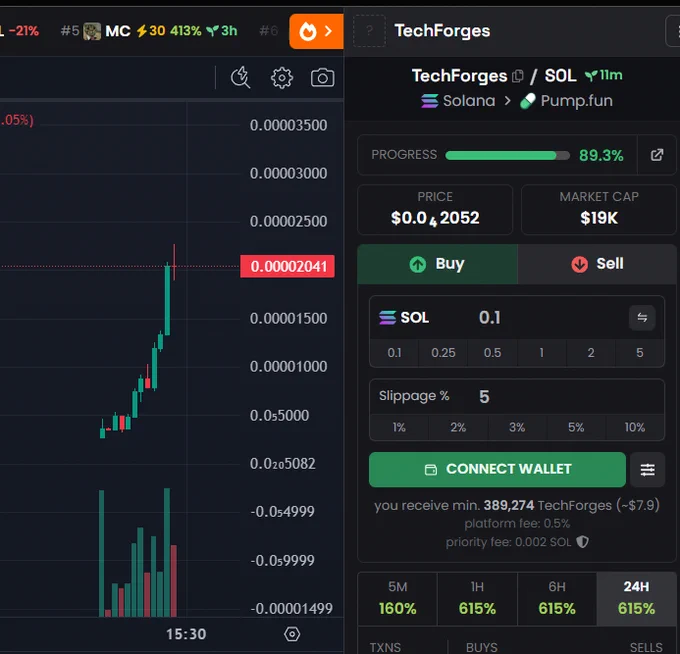Open progress external link icon
The height and width of the screenshot is (654, 680).
coord(657,155)
